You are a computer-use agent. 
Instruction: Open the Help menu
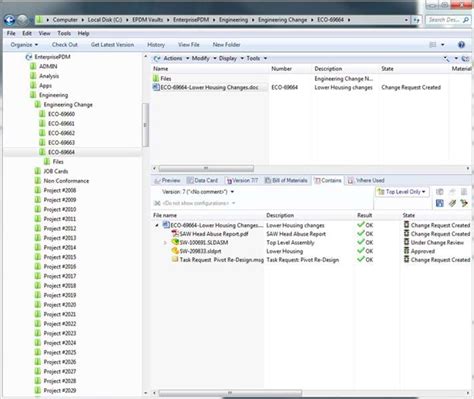pos(83,33)
